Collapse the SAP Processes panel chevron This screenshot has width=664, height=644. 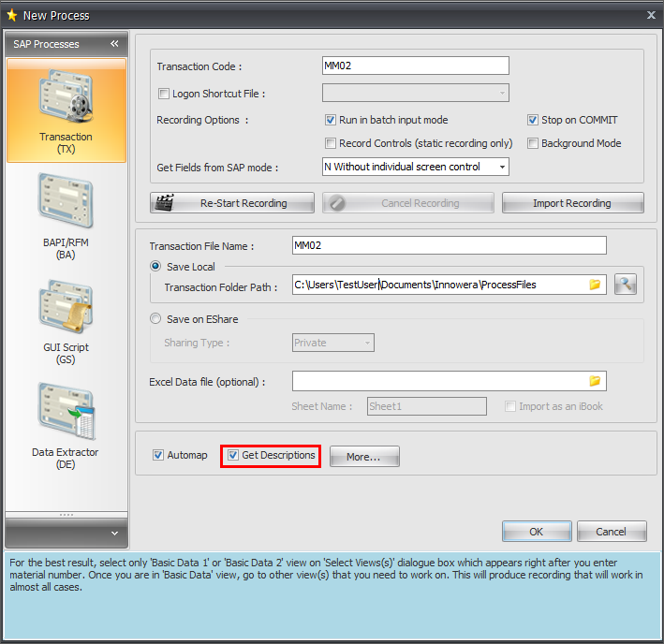114,44
